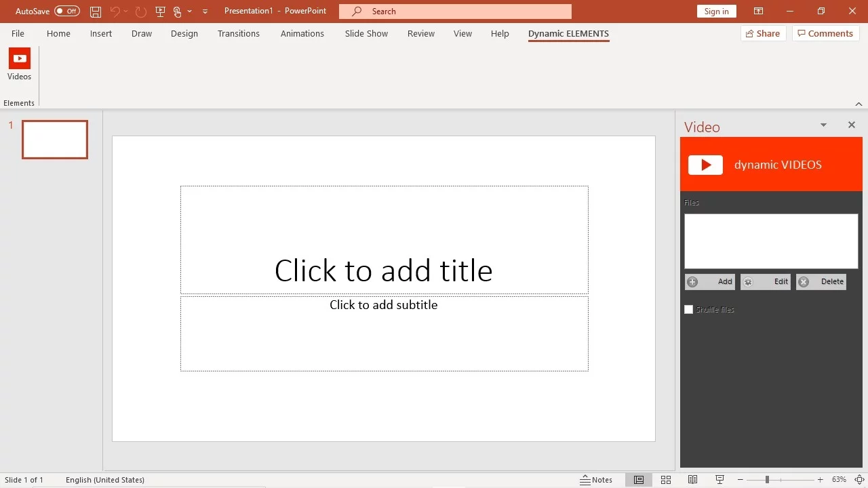868x488 pixels.
Task: Click the Delete video file button
Action: [821, 282]
